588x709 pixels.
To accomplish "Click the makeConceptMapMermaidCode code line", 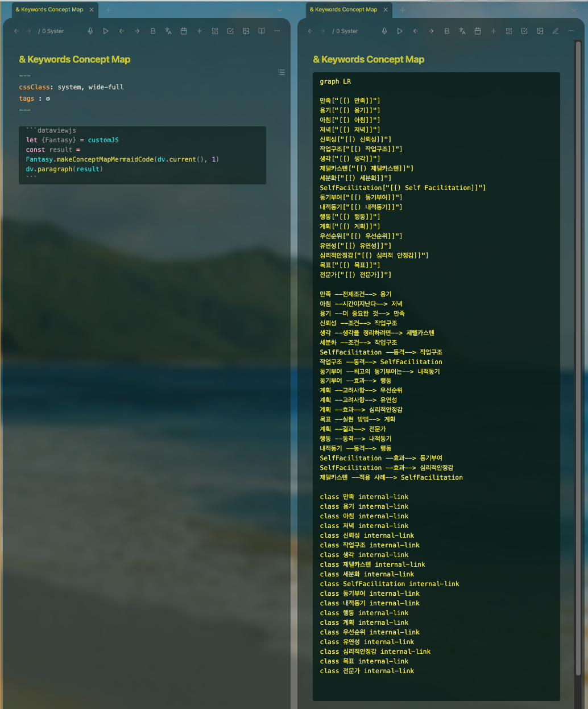I will 122,159.
